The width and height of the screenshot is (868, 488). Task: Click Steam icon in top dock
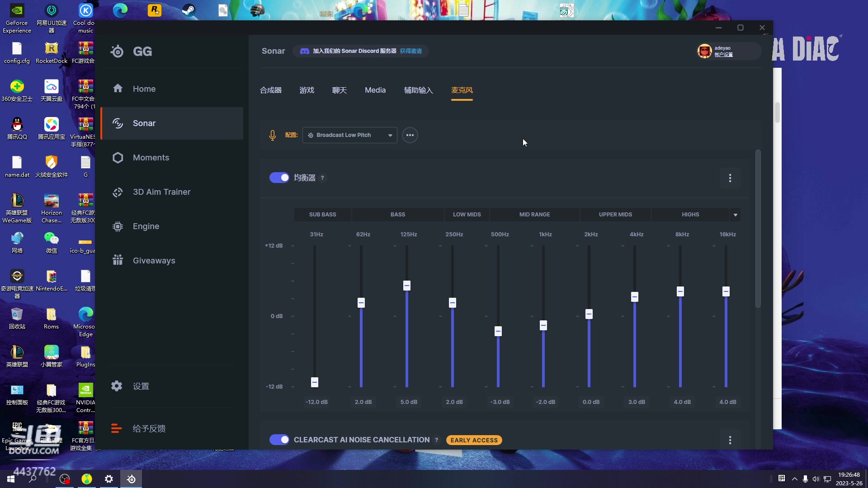(x=189, y=10)
